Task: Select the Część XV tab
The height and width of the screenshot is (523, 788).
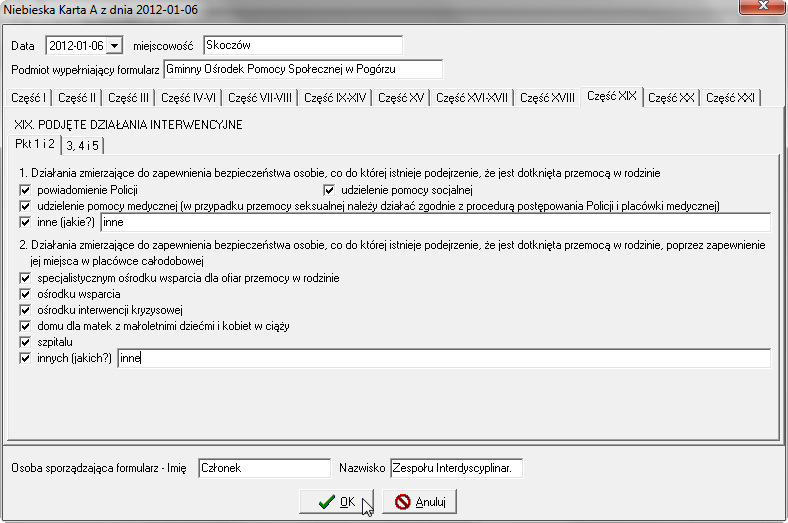Action: coord(401,97)
